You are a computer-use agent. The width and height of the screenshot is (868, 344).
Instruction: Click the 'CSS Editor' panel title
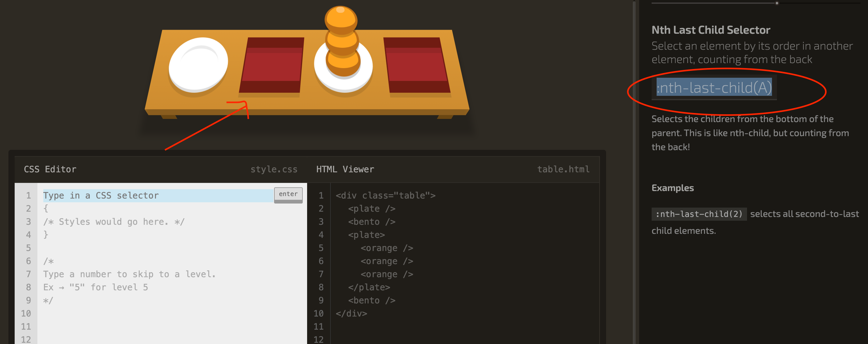click(50, 169)
